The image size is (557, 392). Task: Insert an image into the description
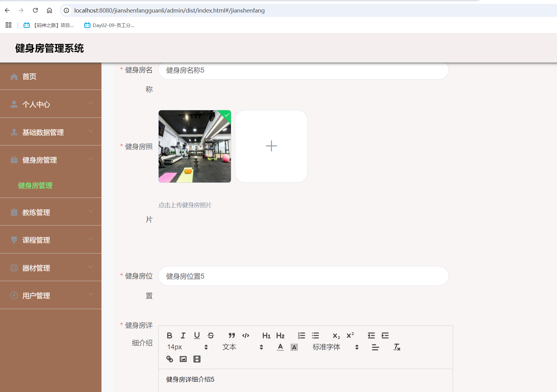[183, 359]
